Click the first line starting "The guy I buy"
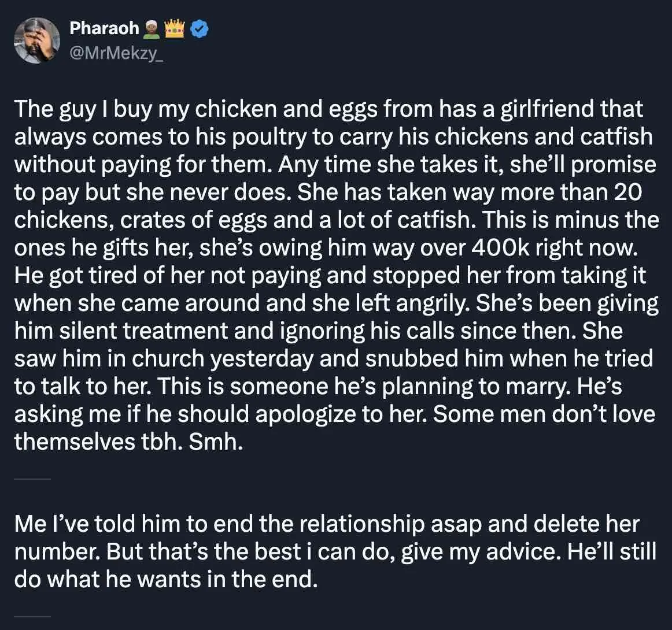 [x=328, y=109]
